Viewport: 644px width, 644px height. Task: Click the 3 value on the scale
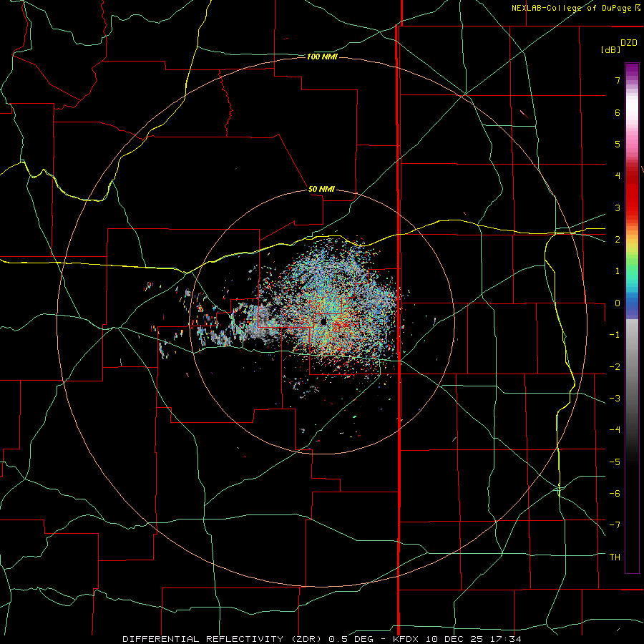pyautogui.click(x=618, y=208)
